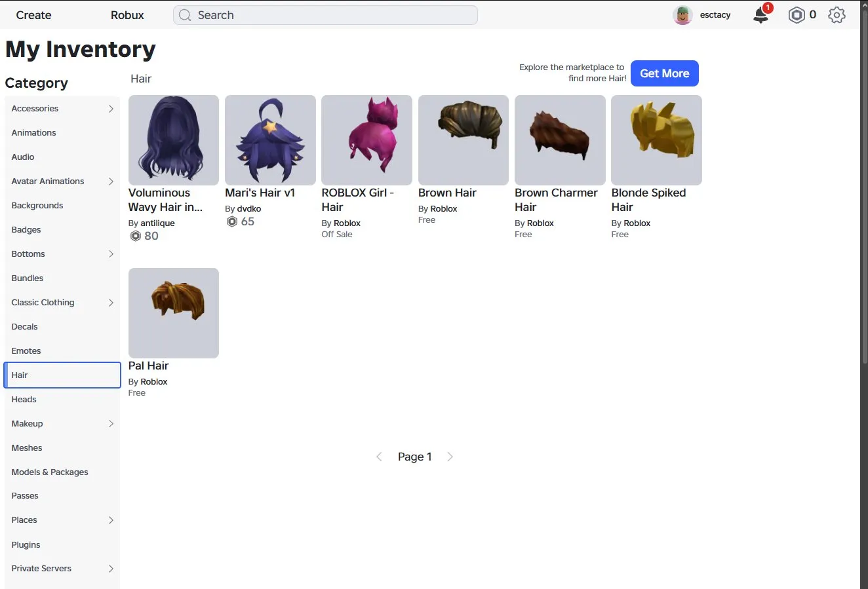
Task: Select the Heads category
Action: 62,400
